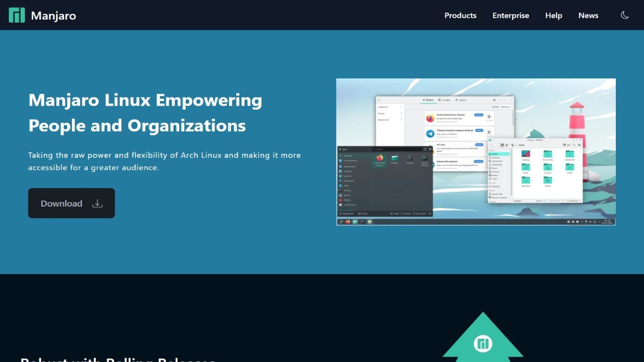Click the Manjaro logo icon
This screenshot has height=362, width=644.
[x=17, y=15]
